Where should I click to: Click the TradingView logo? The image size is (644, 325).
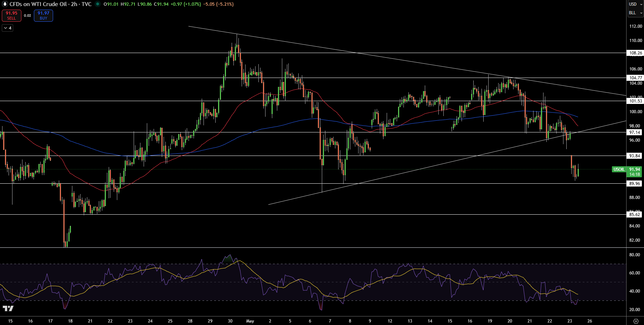click(8, 308)
